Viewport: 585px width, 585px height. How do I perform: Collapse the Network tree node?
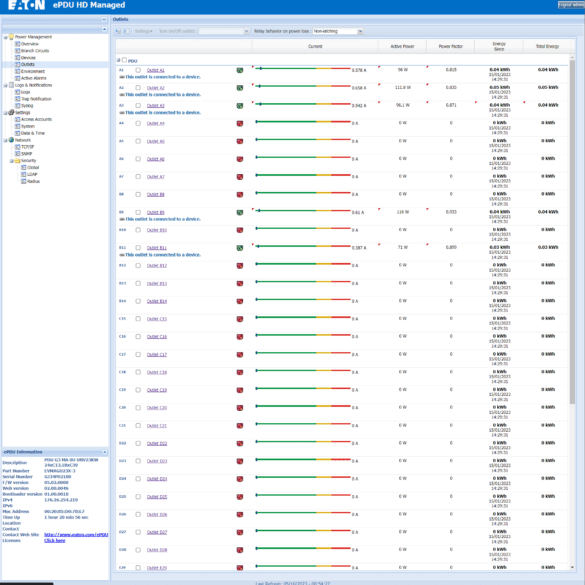coord(6,140)
